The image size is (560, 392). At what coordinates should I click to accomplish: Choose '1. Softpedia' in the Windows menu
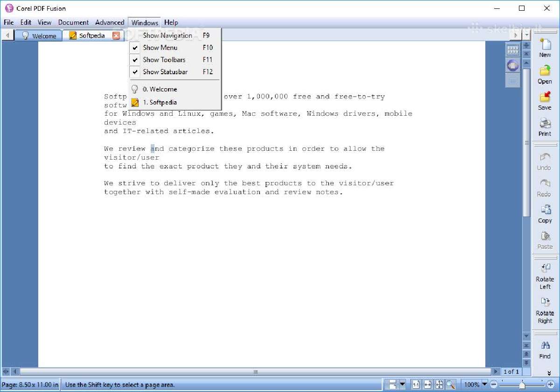175,102
